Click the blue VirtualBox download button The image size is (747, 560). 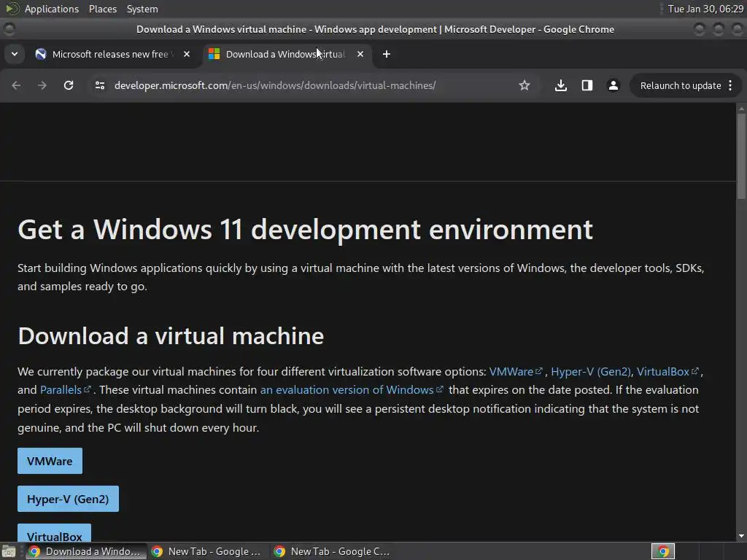[x=54, y=533]
